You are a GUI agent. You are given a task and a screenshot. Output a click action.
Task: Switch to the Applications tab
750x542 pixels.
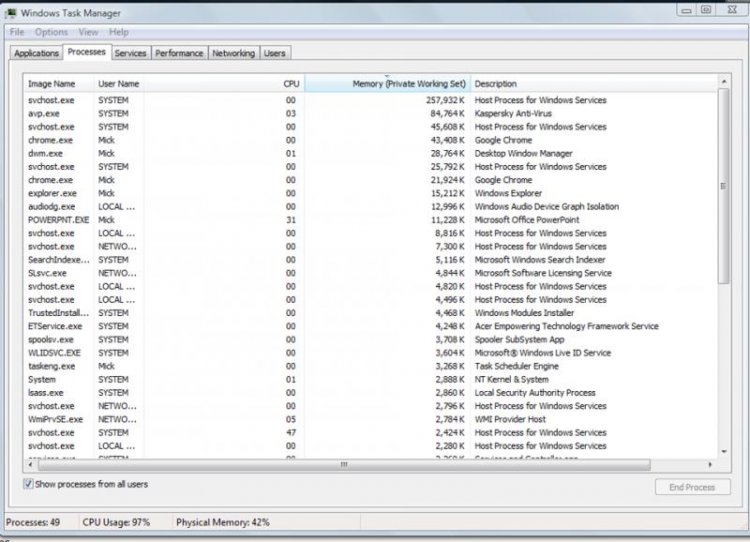pos(36,53)
